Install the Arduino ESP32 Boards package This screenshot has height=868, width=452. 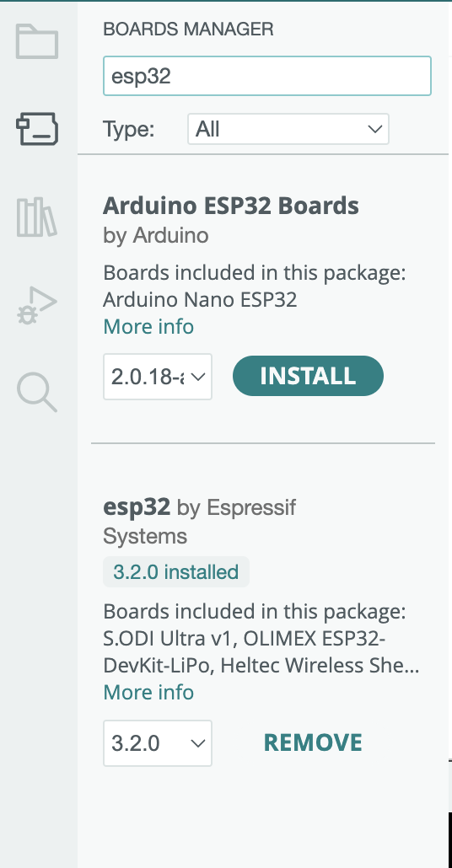point(308,376)
